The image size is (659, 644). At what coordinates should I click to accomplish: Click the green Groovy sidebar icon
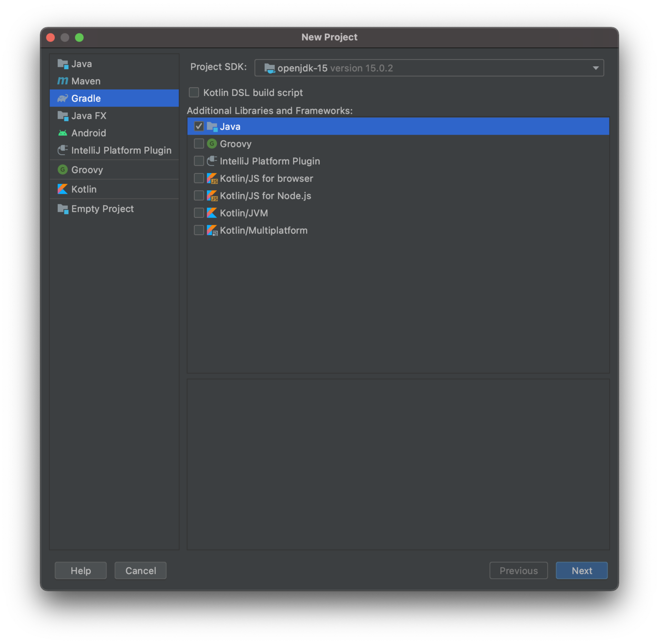62,169
